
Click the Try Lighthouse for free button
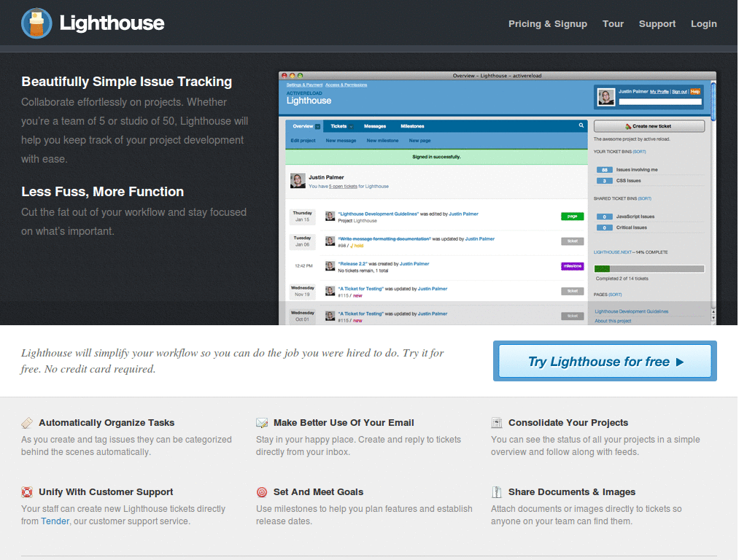[605, 361]
